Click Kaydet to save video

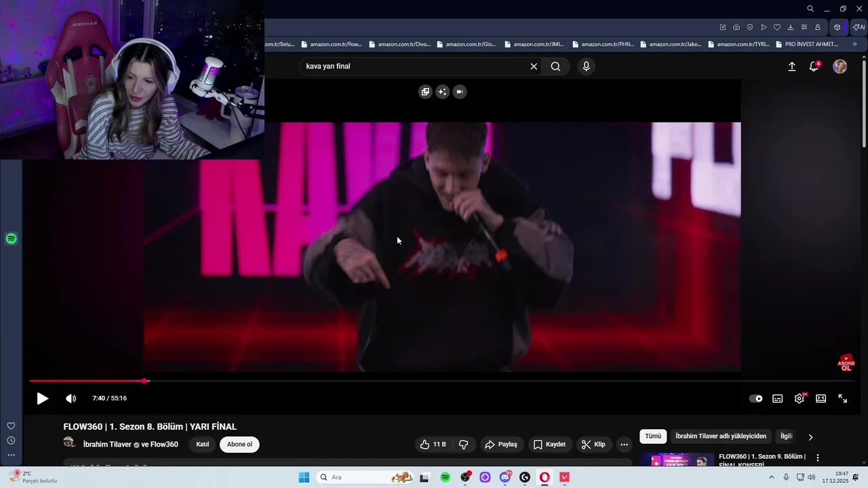click(549, 445)
